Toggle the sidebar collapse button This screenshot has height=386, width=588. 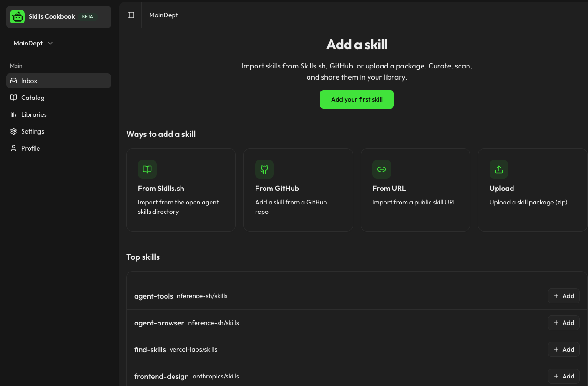coord(130,15)
